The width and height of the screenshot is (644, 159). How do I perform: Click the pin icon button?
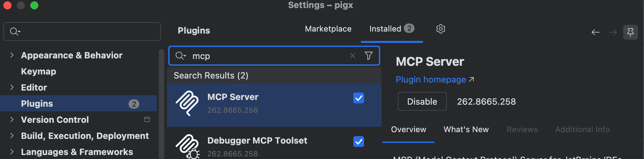[x=631, y=32]
